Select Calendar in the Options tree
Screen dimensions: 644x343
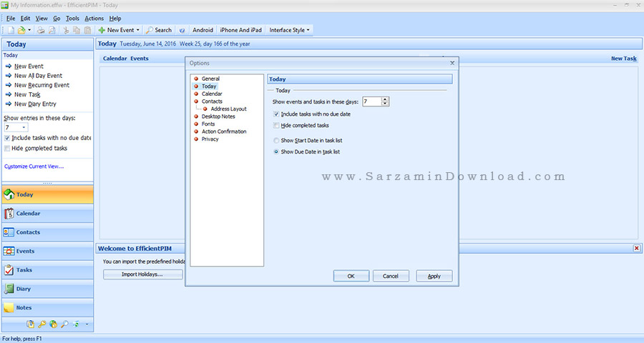click(212, 94)
